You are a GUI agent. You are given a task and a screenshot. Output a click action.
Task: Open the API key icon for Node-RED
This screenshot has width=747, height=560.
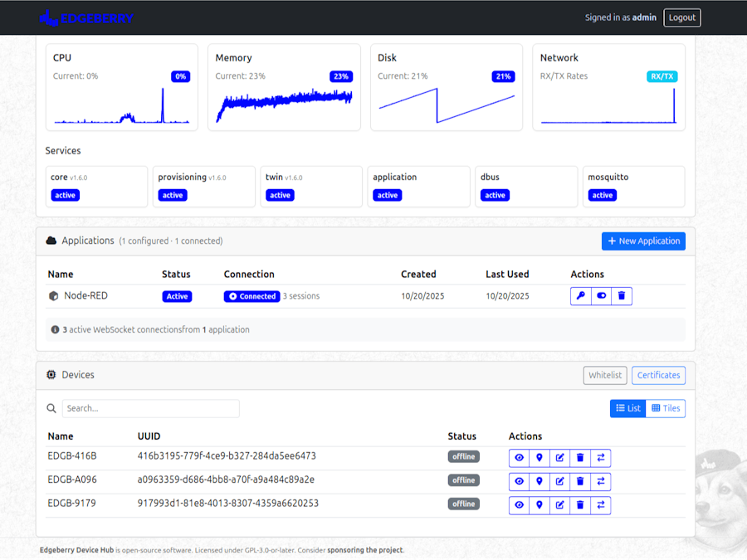(580, 295)
